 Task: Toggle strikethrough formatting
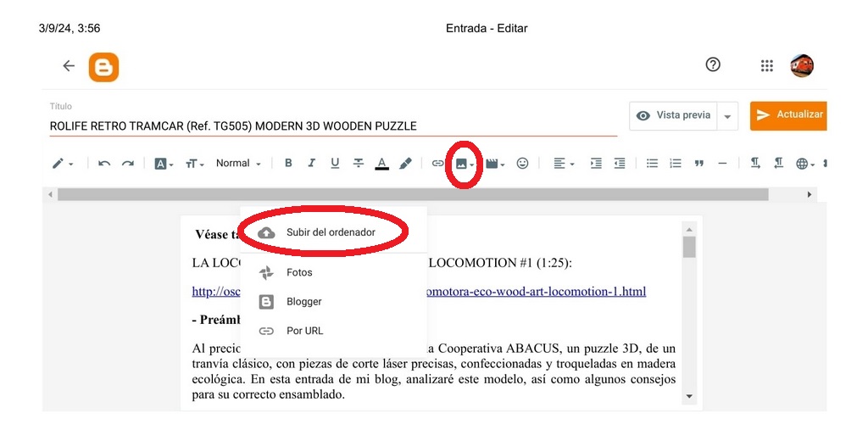click(x=359, y=163)
